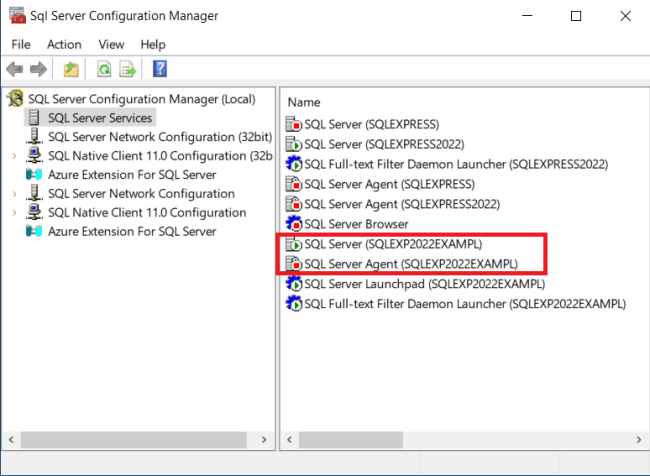Click the Up one level folder icon

tap(71, 69)
